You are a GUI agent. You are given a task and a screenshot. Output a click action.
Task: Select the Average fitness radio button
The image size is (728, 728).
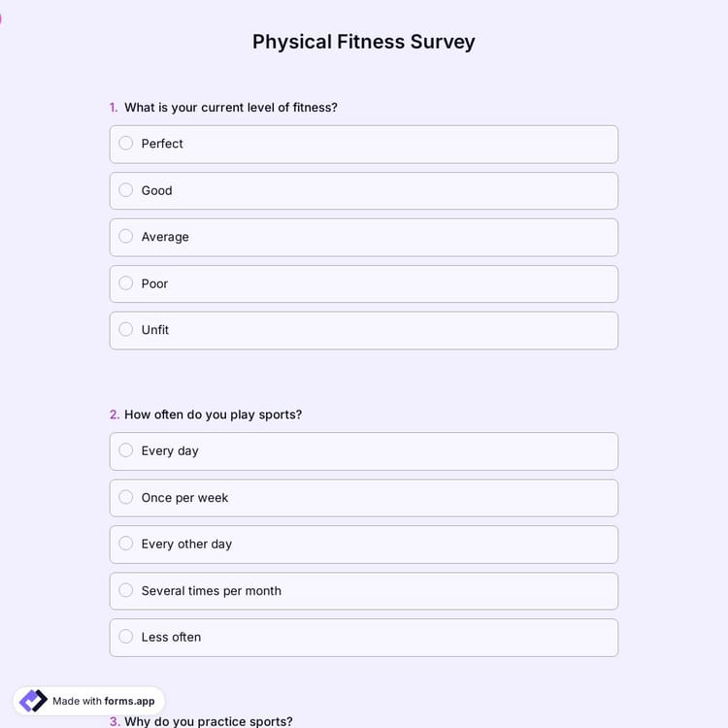tap(126, 237)
